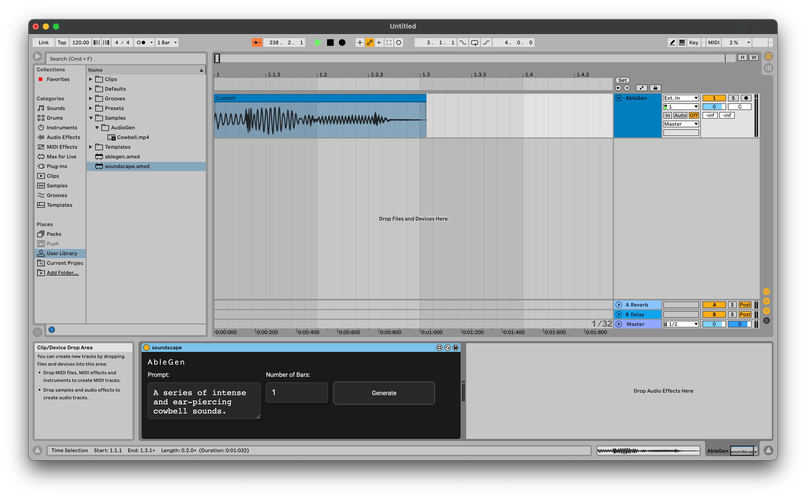
Task: Click the Automation Mode icon beside lock
Action: coord(642,88)
